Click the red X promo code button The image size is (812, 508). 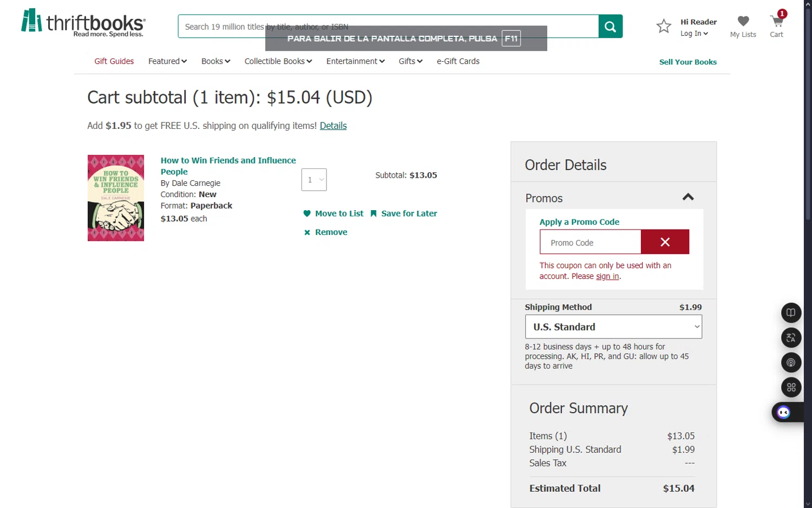click(x=665, y=242)
